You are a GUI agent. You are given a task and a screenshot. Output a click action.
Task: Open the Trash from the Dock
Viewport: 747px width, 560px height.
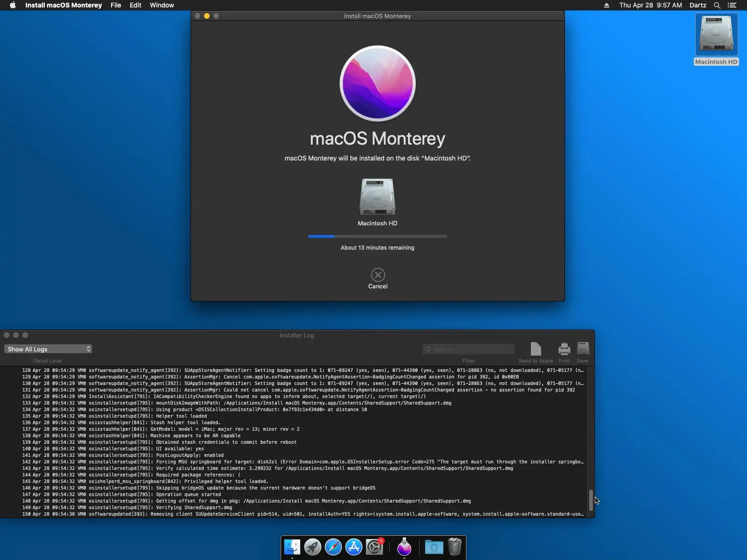(x=454, y=547)
